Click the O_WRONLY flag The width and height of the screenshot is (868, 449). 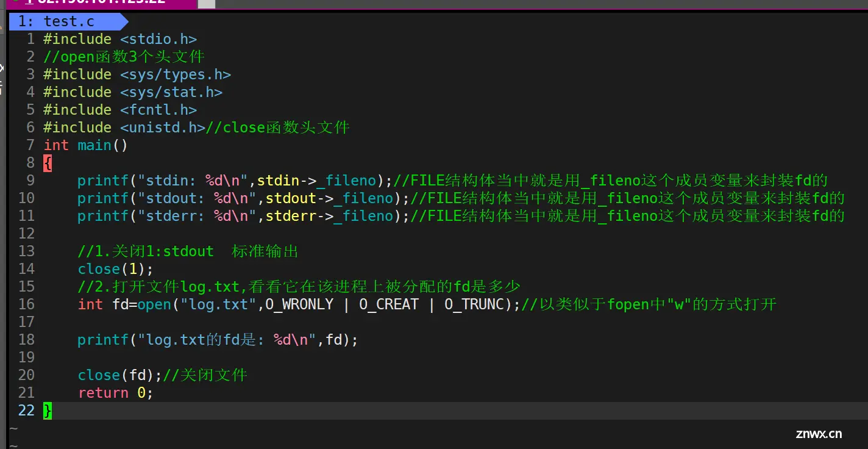(x=299, y=304)
